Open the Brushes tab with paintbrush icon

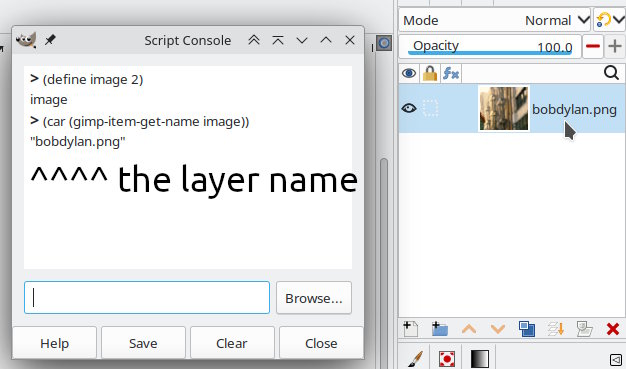(x=415, y=359)
